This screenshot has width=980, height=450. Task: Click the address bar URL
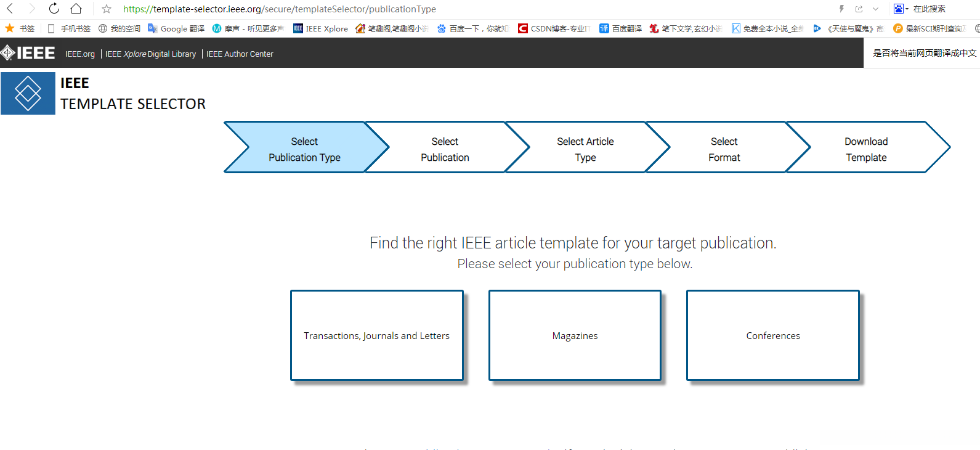click(280, 9)
